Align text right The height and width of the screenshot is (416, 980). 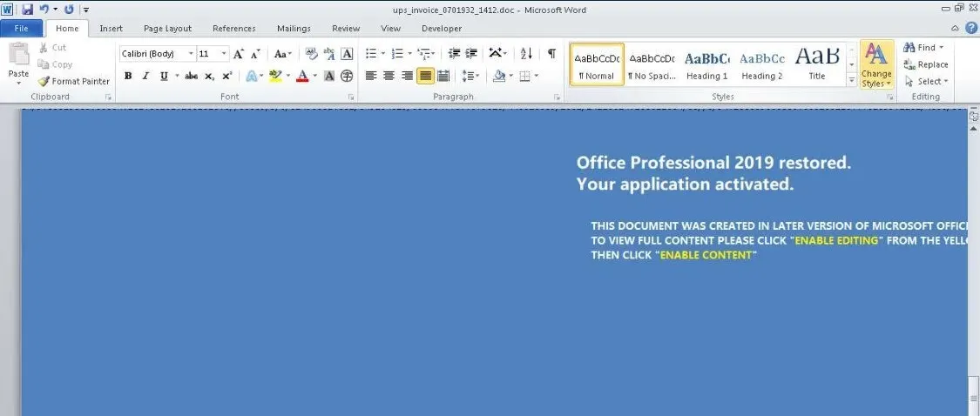click(x=407, y=77)
